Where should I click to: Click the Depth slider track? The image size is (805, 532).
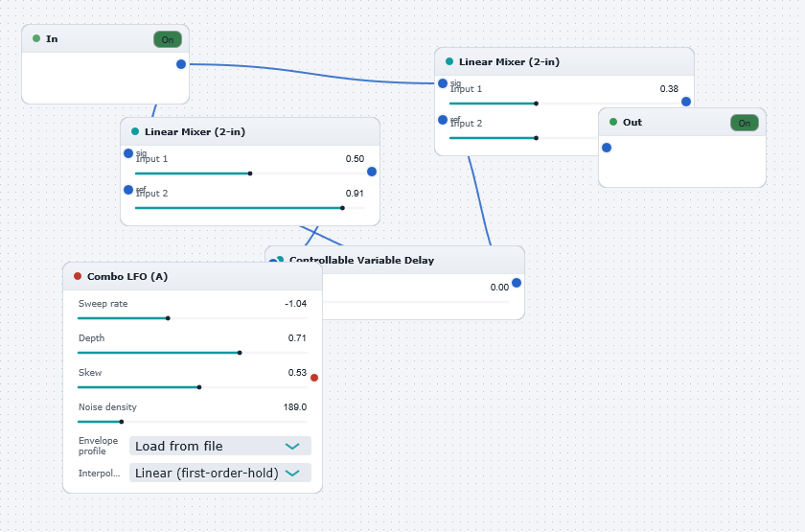193,353
